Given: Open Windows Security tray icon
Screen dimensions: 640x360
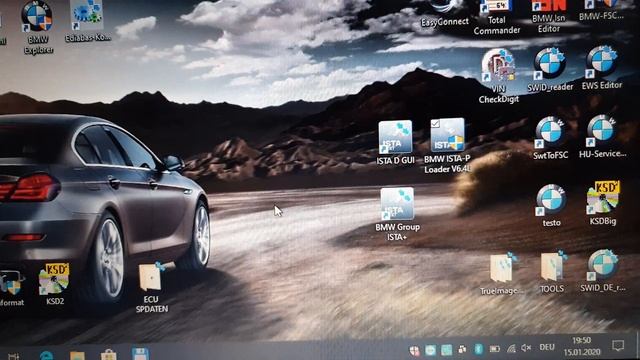Looking at the screenshot, I should click(414, 350).
